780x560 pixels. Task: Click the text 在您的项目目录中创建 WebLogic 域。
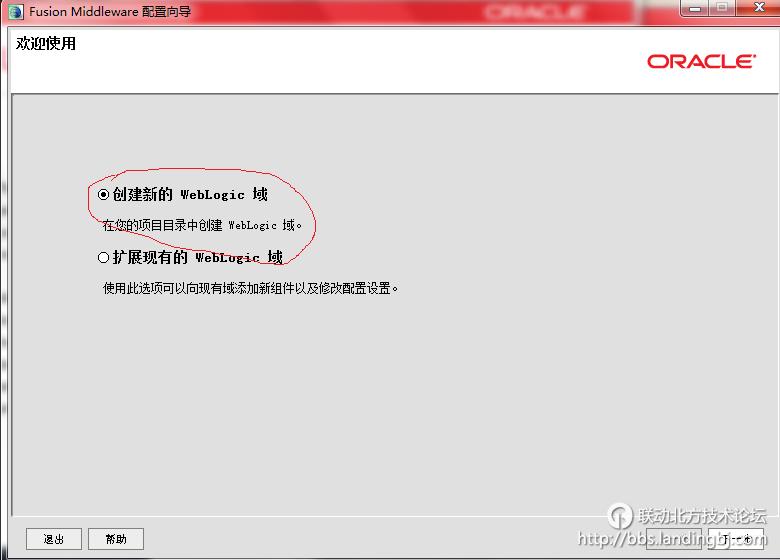[x=202, y=225]
